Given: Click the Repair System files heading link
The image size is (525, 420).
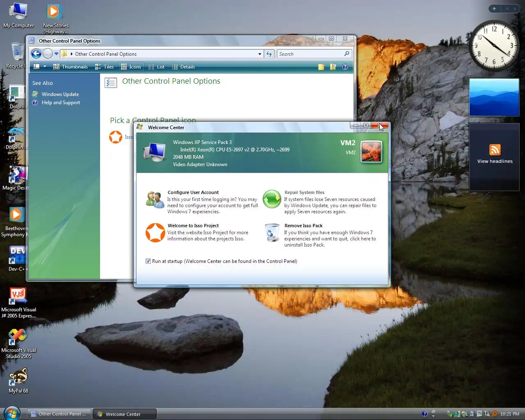Looking at the screenshot, I should click(x=304, y=192).
